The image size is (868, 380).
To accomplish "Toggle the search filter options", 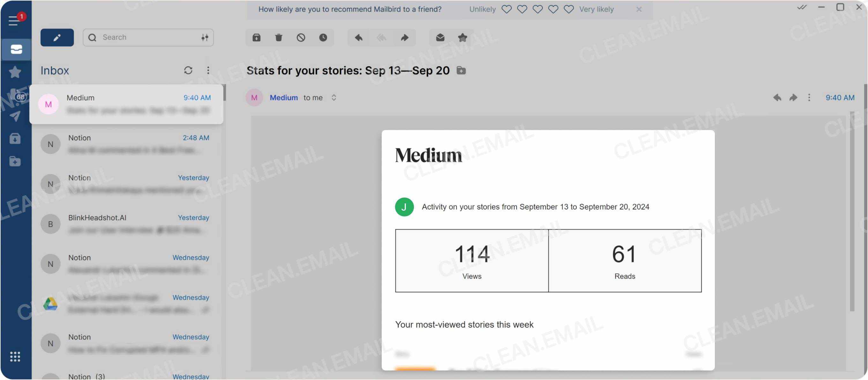I will 204,37.
